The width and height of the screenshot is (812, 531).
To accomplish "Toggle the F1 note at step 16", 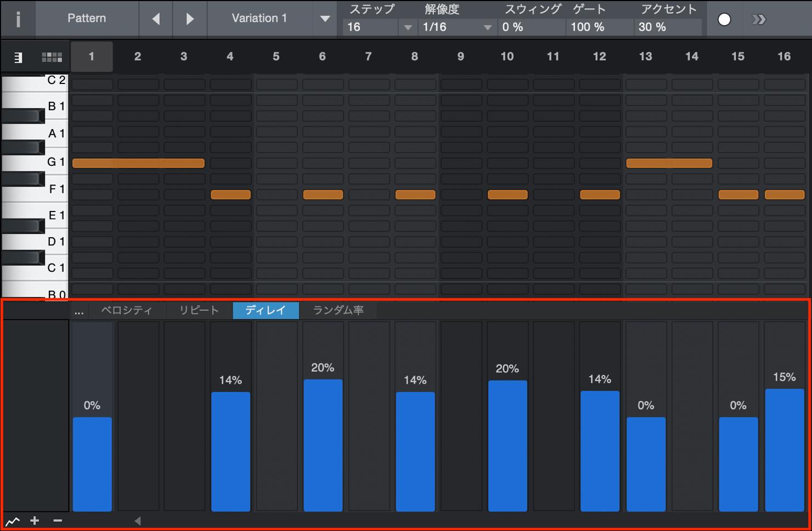I will [x=785, y=194].
